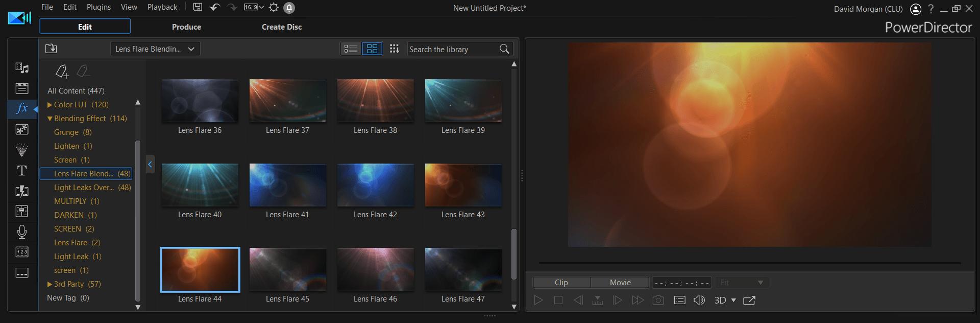
Task: Click the library vertical scrollbar thumb
Action: pyautogui.click(x=514, y=254)
